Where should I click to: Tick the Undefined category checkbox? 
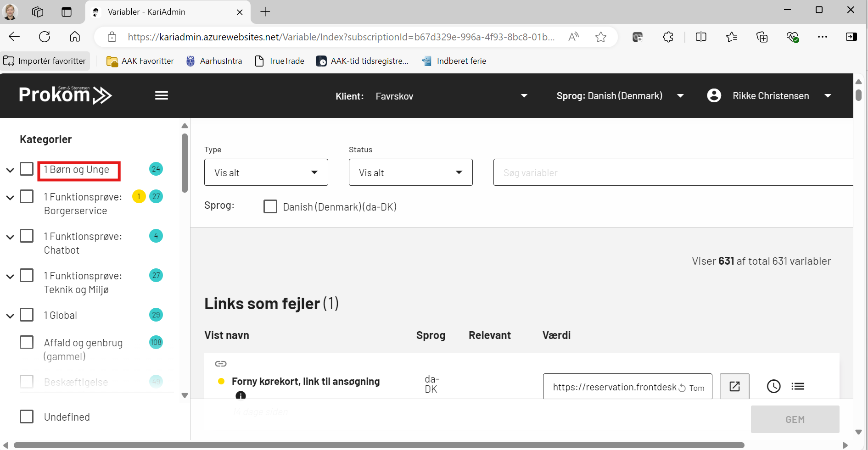click(27, 417)
